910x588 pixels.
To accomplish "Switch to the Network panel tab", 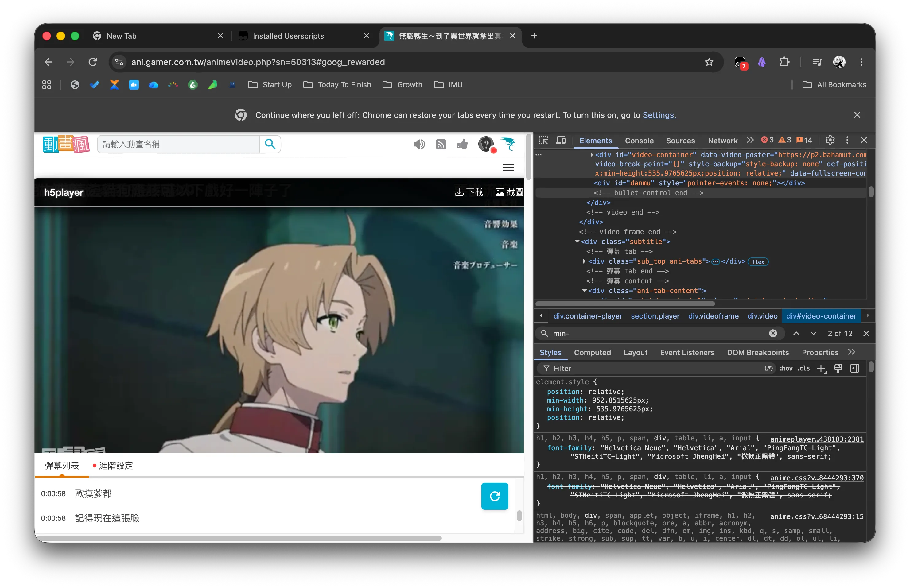I will [722, 141].
